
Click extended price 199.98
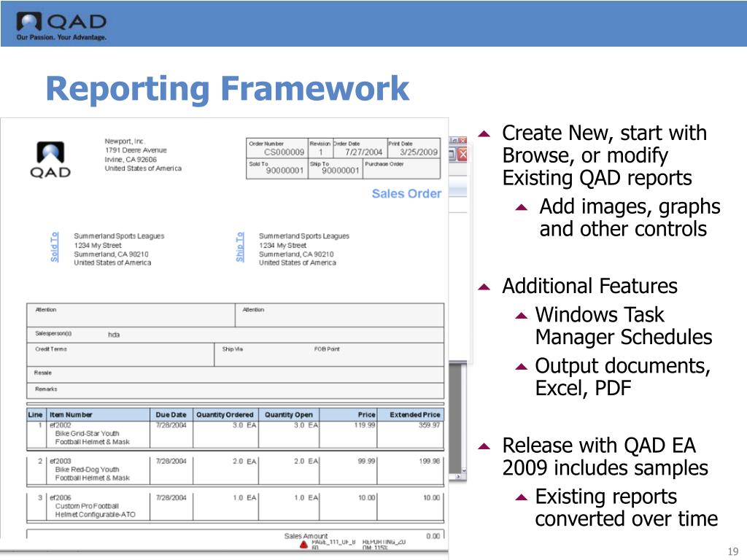[429, 461]
